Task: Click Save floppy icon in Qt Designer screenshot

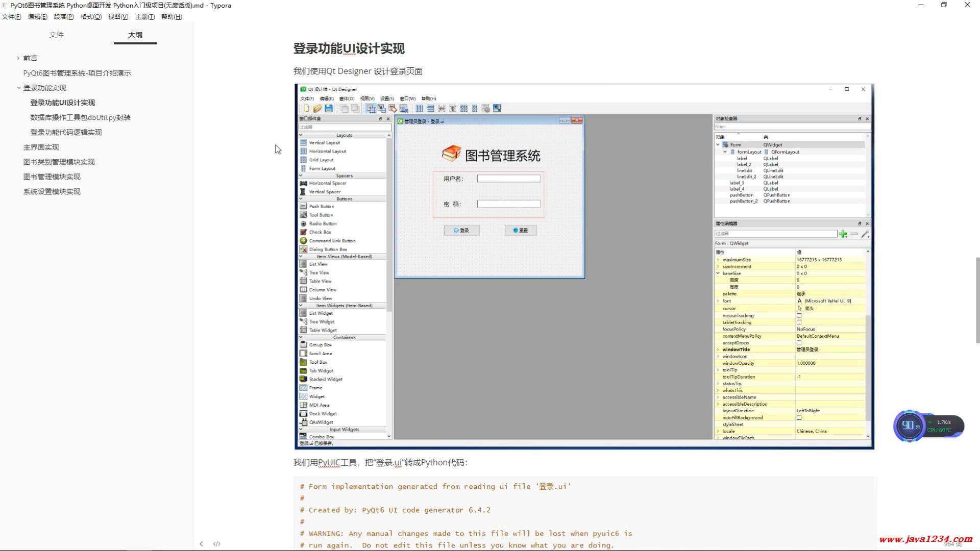Action: pos(329,108)
